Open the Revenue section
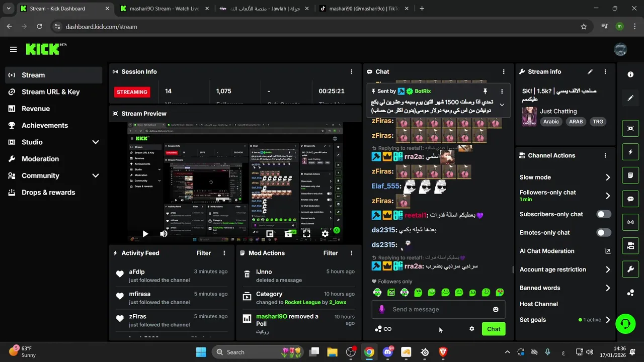This screenshot has height=362, width=644. [54, 109]
